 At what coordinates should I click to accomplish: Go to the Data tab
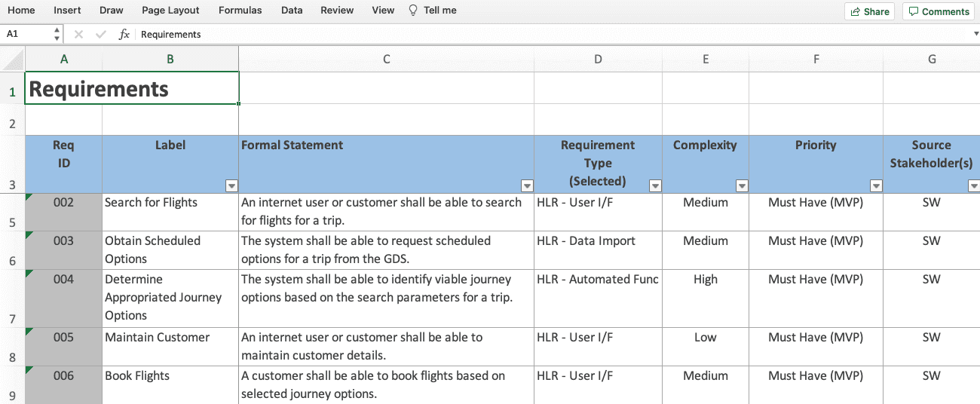tap(292, 11)
